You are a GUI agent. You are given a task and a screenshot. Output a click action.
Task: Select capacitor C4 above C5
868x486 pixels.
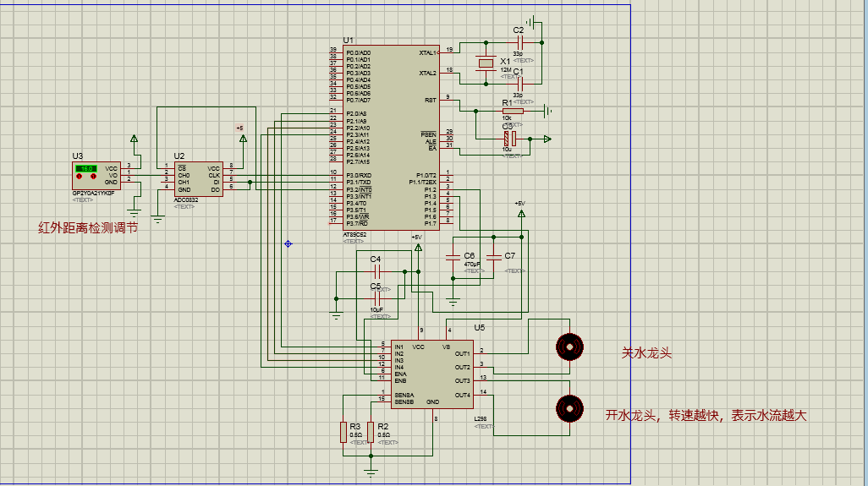tap(377, 271)
